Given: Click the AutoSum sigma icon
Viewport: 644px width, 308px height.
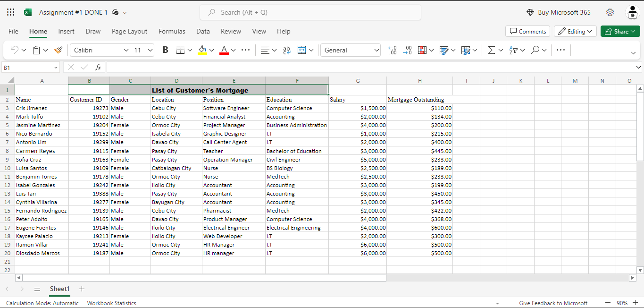Looking at the screenshot, I should coord(492,50).
